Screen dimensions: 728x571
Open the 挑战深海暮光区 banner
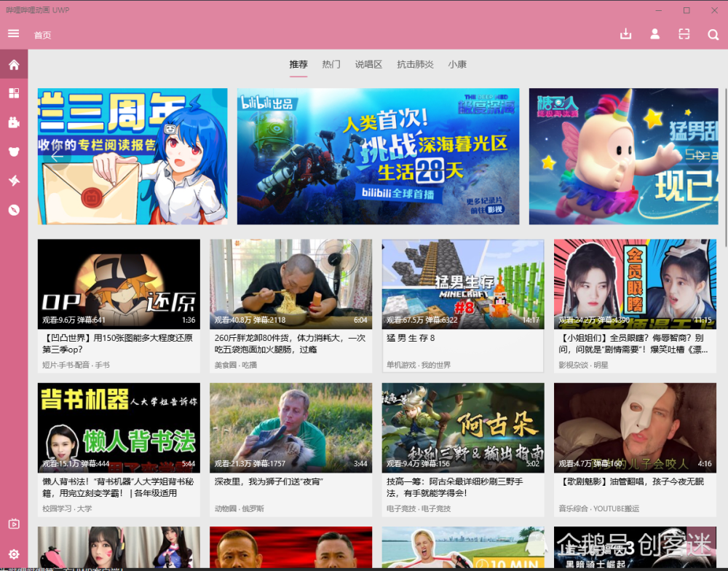[378, 157]
